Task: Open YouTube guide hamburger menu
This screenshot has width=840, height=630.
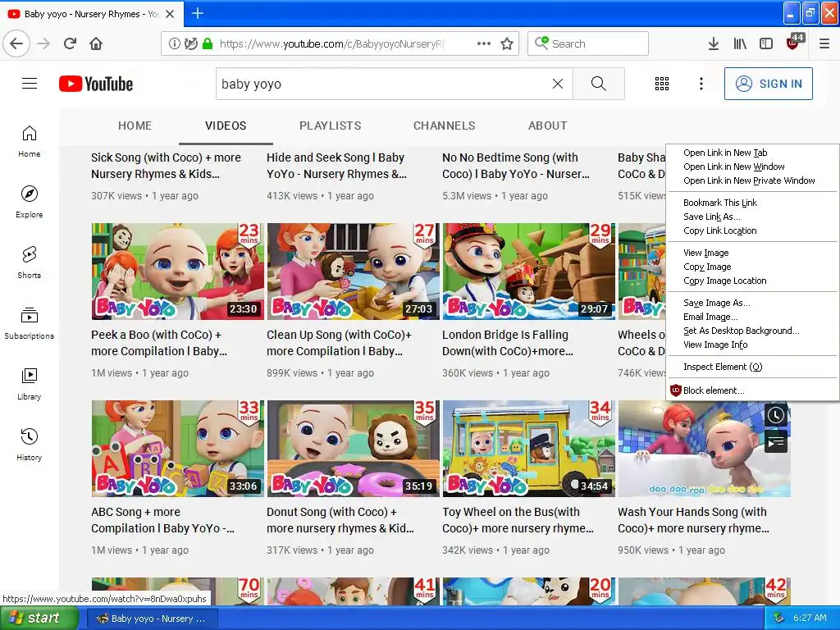Action: coord(30,84)
